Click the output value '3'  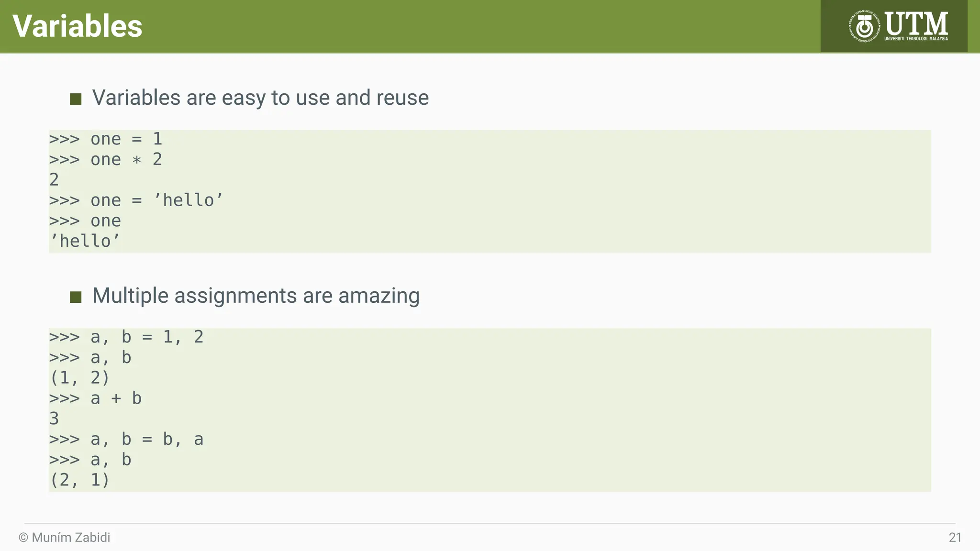point(54,419)
